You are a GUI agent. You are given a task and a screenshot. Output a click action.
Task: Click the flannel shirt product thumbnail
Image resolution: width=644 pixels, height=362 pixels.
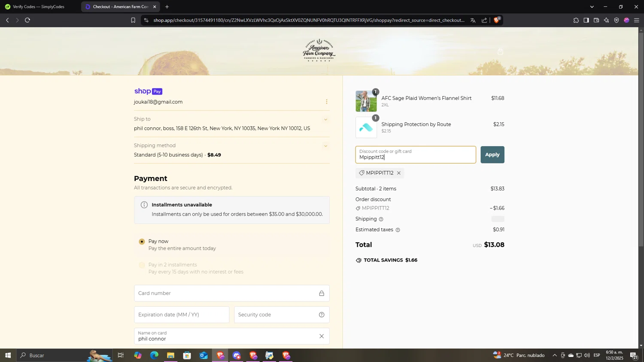366,101
